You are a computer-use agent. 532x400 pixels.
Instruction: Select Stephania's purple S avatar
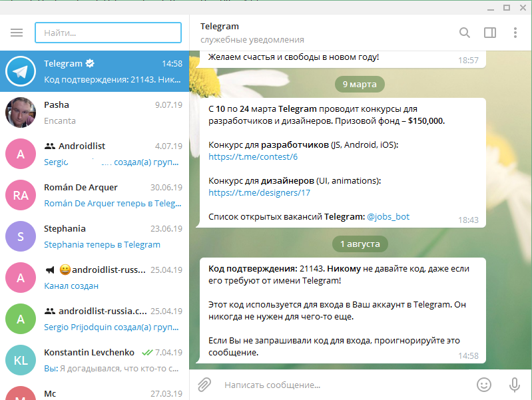[x=21, y=236]
